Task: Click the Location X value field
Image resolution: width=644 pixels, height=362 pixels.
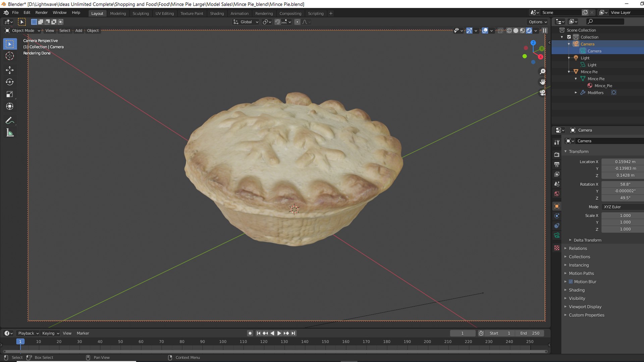Action: coord(623,162)
